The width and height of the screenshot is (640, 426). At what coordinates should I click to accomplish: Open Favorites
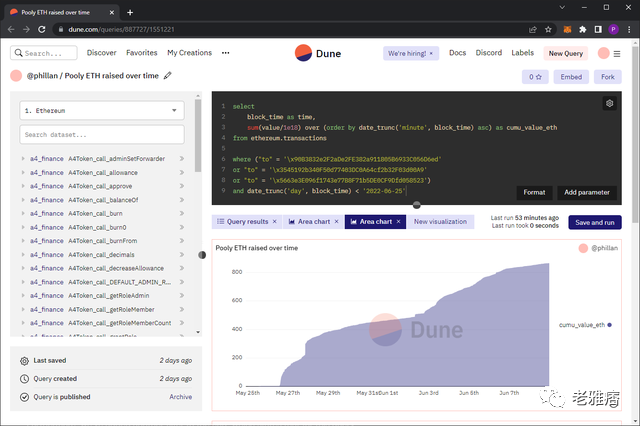142,53
